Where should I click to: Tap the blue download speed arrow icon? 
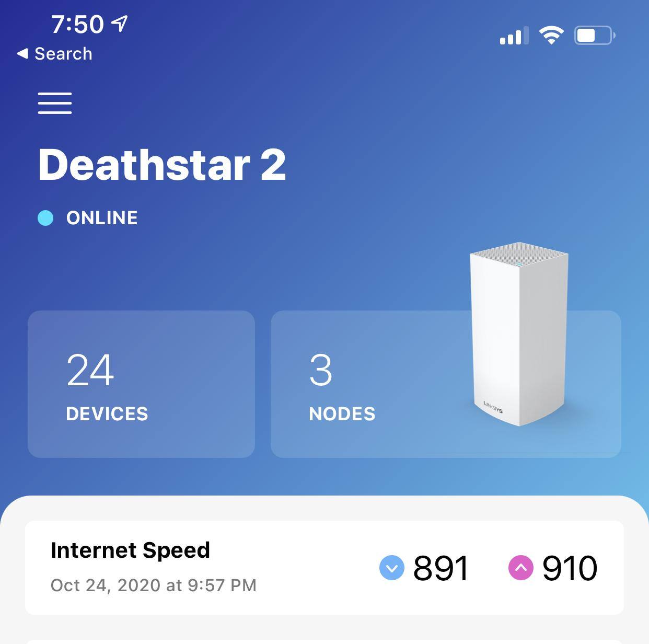click(x=391, y=568)
